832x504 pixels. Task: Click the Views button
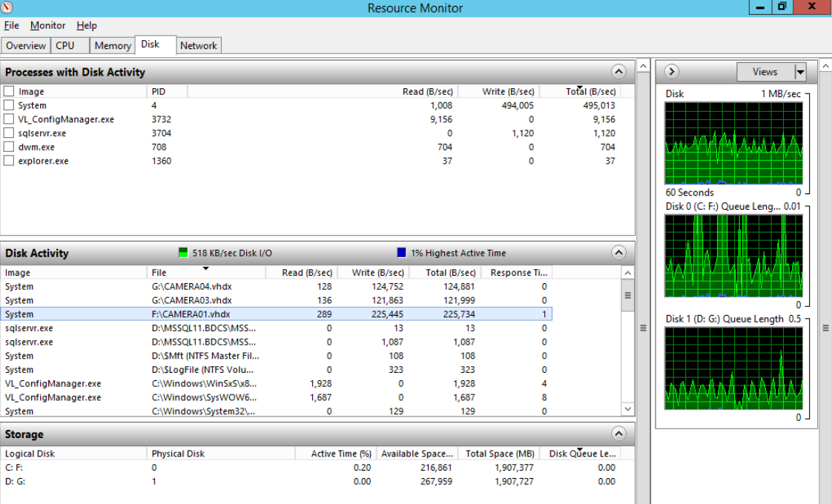coord(765,72)
